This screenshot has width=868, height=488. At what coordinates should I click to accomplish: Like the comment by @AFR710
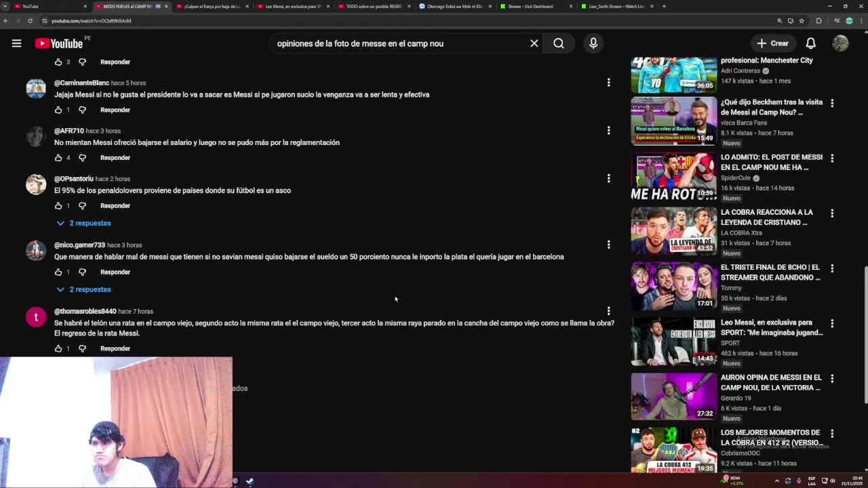58,158
